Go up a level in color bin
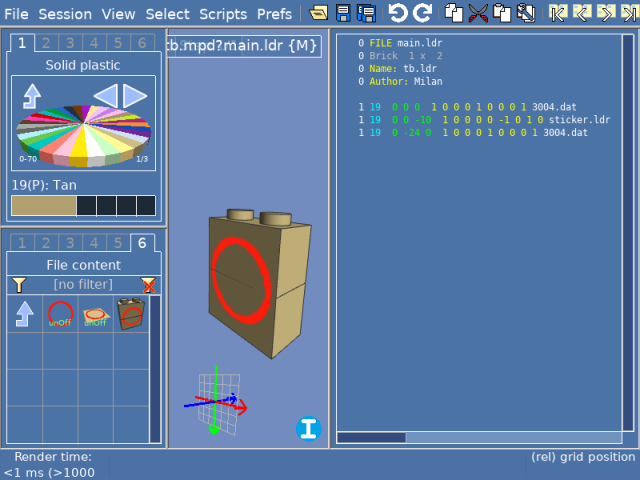The image size is (640, 480). point(32,96)
